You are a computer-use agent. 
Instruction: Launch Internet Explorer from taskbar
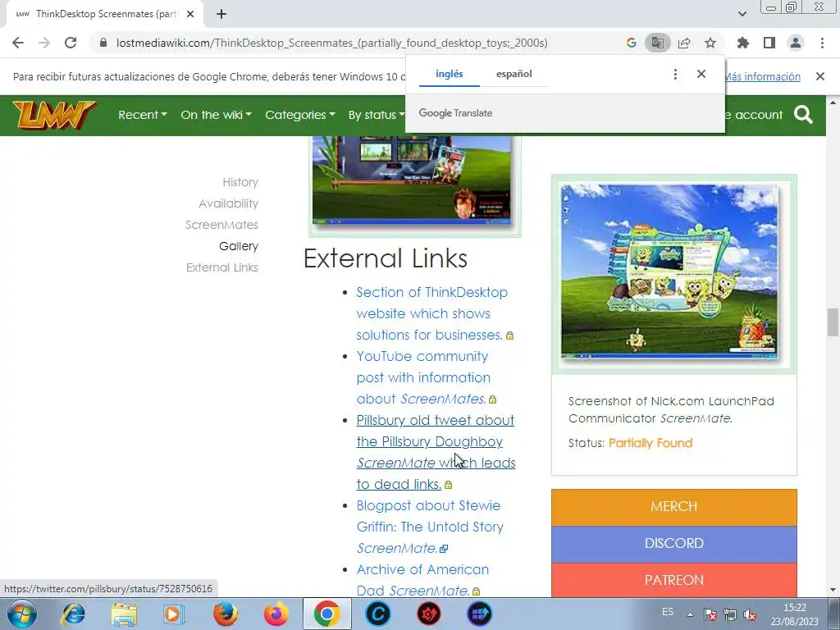(73, 614)
